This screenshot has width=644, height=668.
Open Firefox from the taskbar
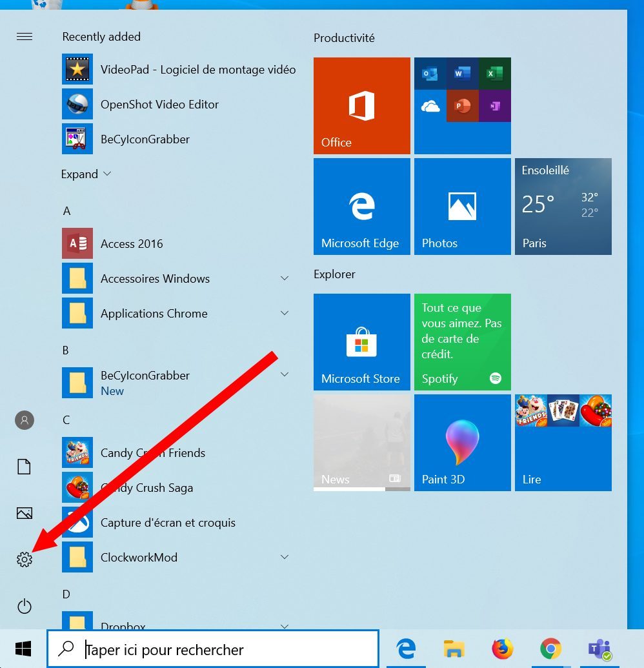tap(503, 649)
